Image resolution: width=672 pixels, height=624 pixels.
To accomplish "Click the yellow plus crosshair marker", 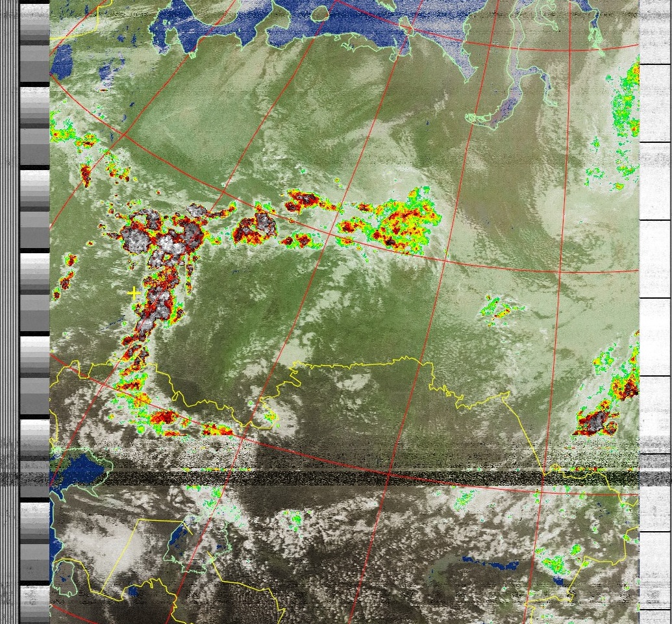I will pyautogui.click(x=134, y=293).
